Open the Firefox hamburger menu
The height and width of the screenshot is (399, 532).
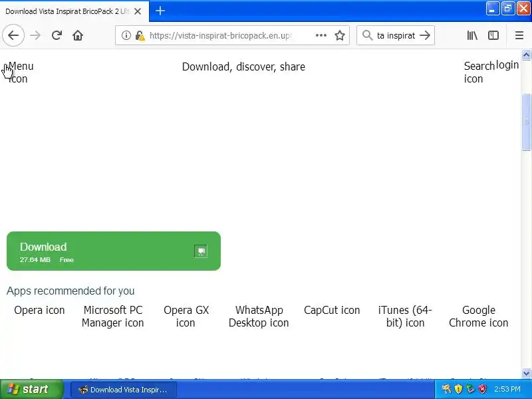coord(519,35)
